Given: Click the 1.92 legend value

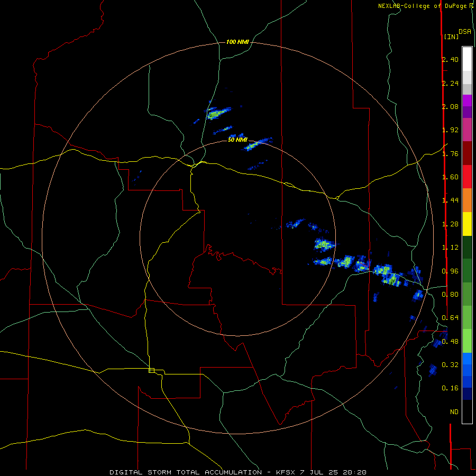Looking at the screenshot, I should click(450, 130).
